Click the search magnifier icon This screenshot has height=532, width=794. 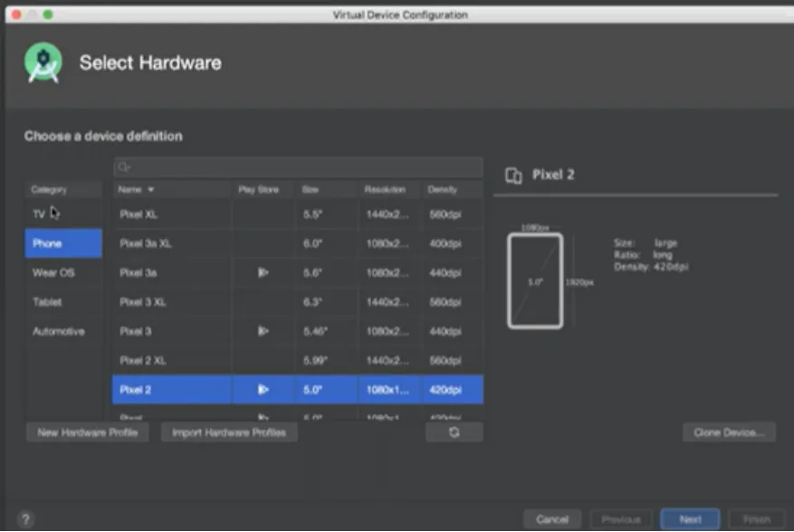124,167
